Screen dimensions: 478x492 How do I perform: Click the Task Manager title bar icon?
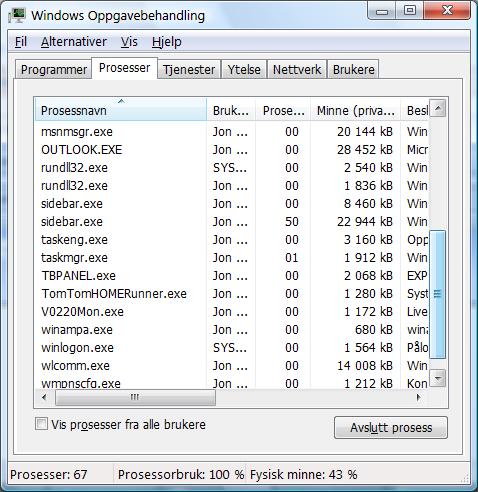coord(17,15)
